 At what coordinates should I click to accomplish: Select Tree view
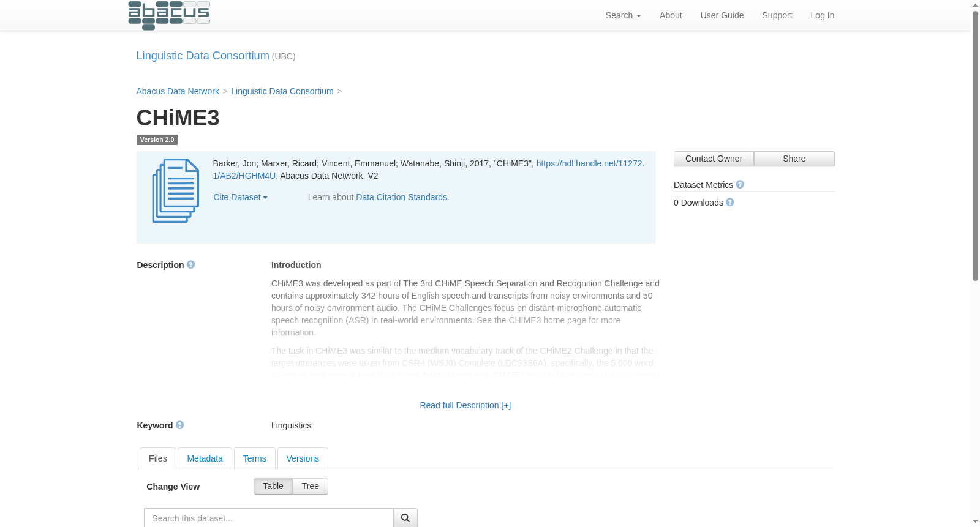click(311, 486)
